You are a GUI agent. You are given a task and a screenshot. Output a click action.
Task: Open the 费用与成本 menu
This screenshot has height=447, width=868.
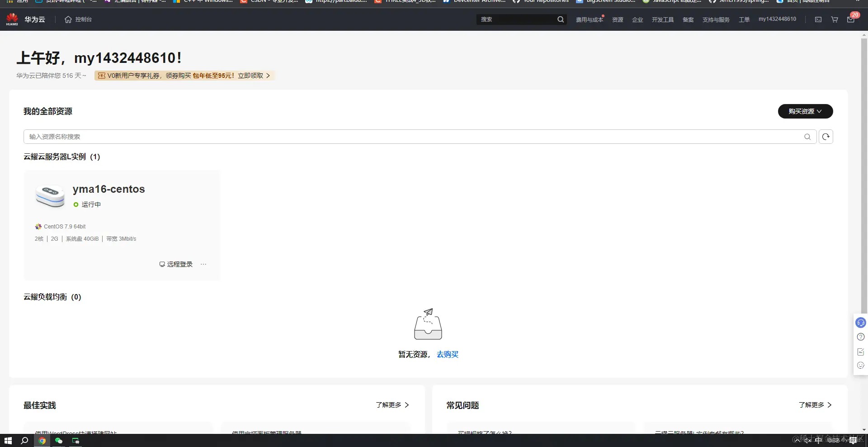pos(589,19)
